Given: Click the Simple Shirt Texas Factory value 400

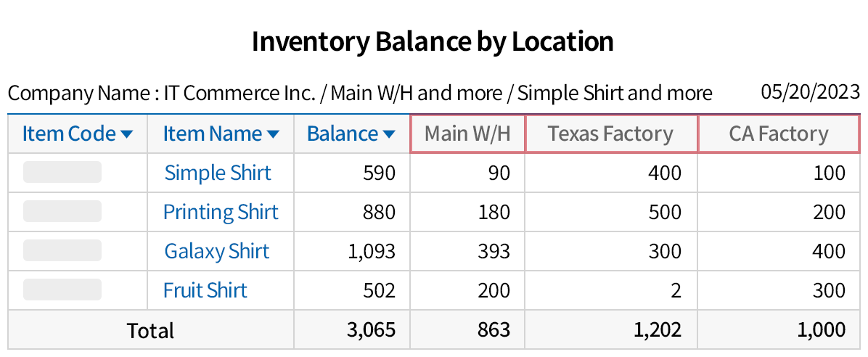Looking at the screenshot, I should pyautogui.click(x=666, y=173).
